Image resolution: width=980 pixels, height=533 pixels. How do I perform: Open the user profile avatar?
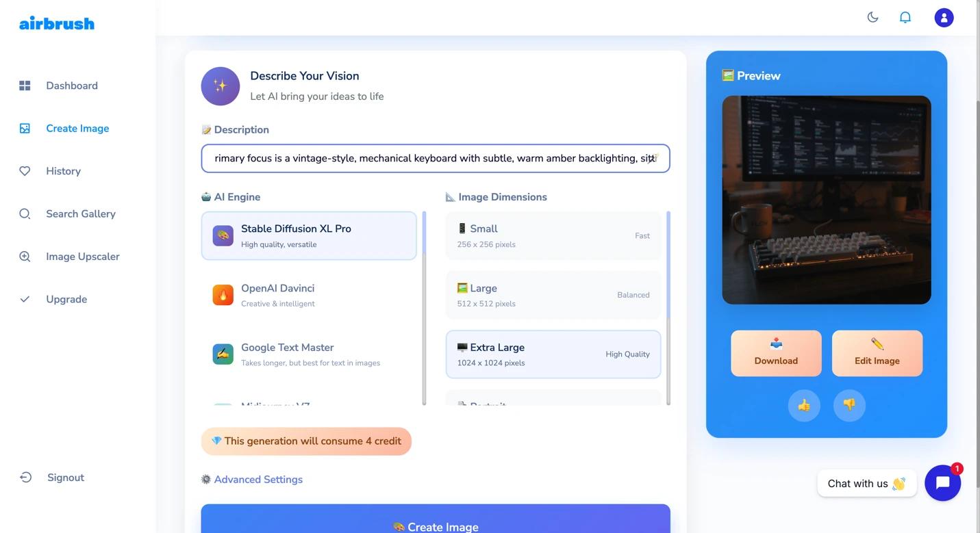(x=944, y=17)
